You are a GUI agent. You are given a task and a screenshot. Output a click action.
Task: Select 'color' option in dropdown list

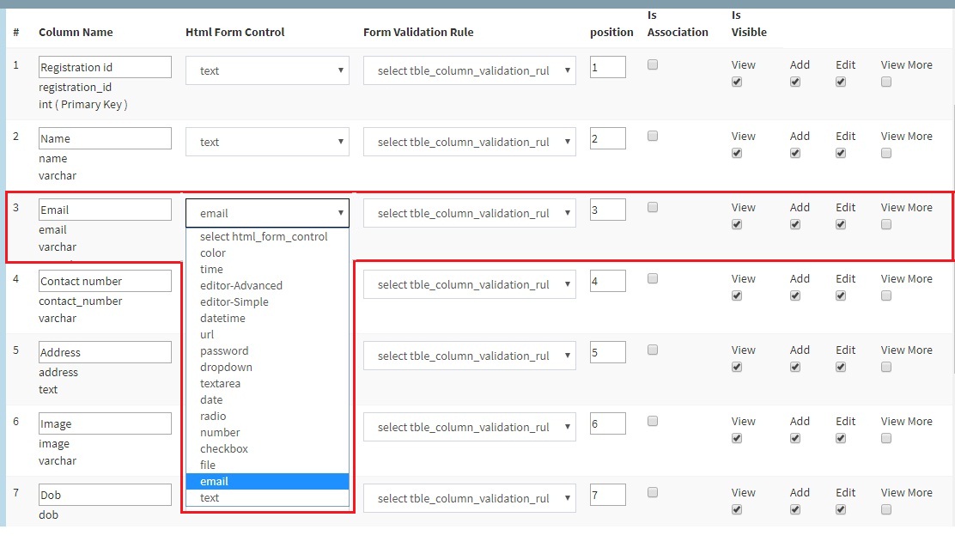213,253
